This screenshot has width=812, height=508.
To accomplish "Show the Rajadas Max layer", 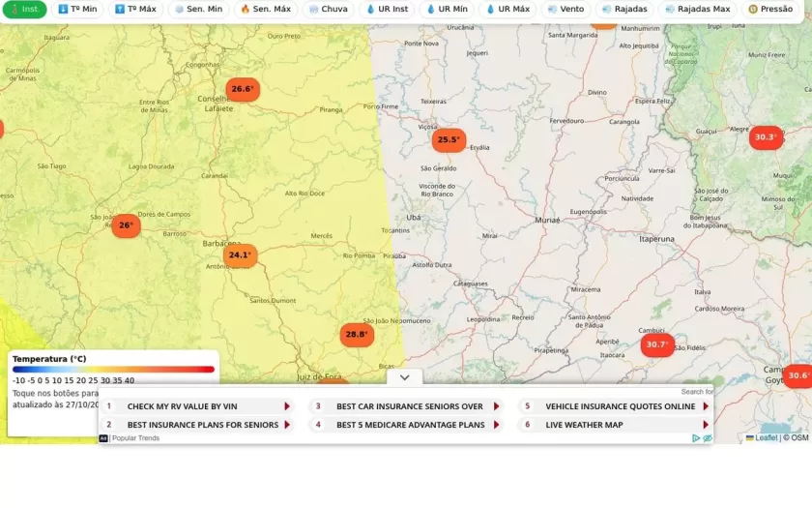I will pyautogui.click(x=698, y=9).
